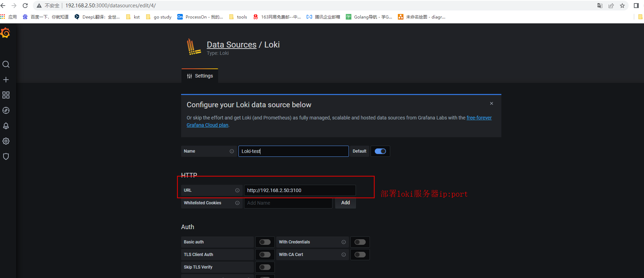Click the info icon beside With CA Cert

tap(344, 255)
